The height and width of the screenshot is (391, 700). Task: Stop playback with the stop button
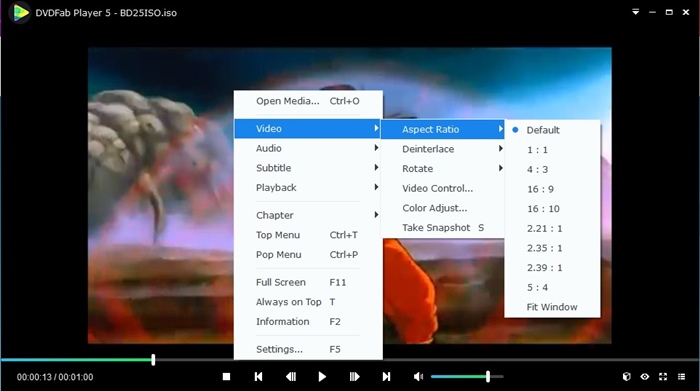coord(226,377)
